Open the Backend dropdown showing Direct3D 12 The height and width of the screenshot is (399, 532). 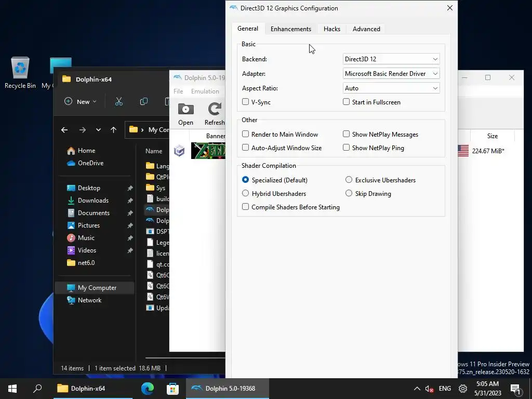[x=391, y=59]
